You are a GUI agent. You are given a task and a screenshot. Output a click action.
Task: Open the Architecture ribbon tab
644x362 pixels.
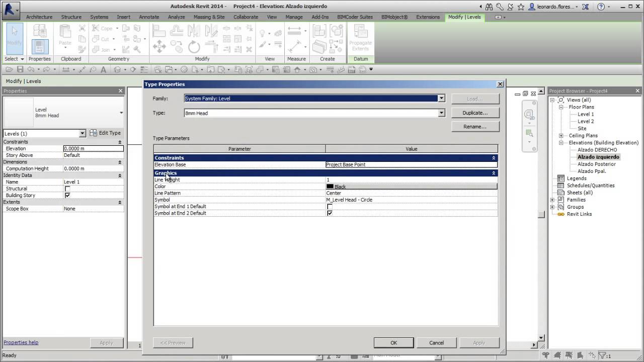point(39,17)
